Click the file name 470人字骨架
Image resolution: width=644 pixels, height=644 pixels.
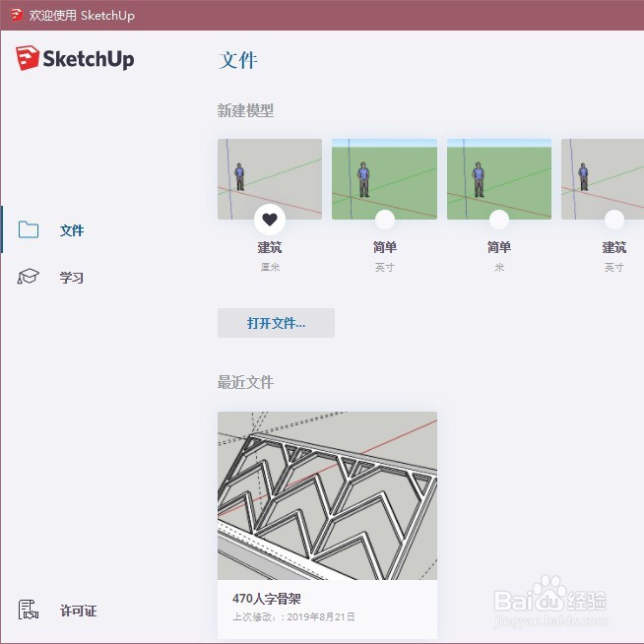pos(267,599)
